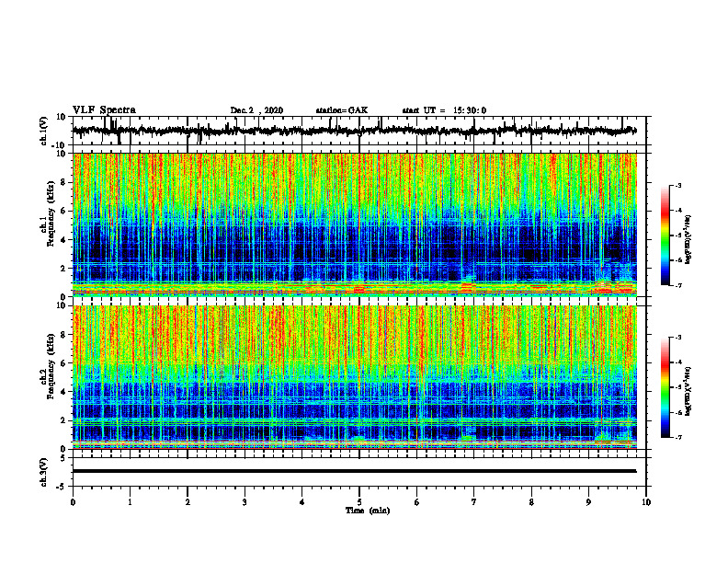Click time-axis tick label "6" at the bottom
The height and width of the screenshot is (563, 728).
click(417, 502)
